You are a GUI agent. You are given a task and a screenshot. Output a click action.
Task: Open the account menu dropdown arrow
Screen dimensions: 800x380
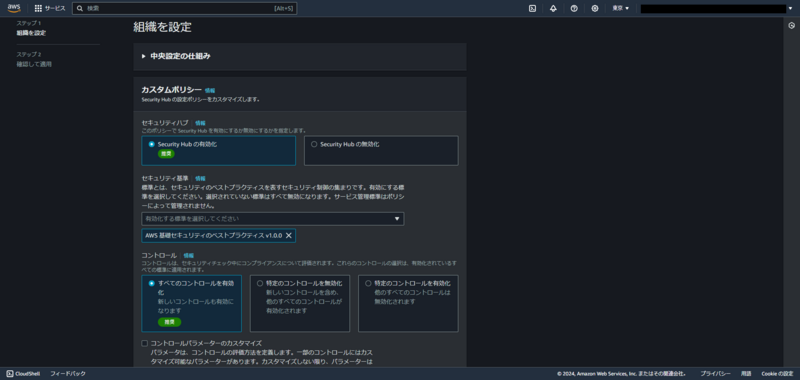click(790, 8)
